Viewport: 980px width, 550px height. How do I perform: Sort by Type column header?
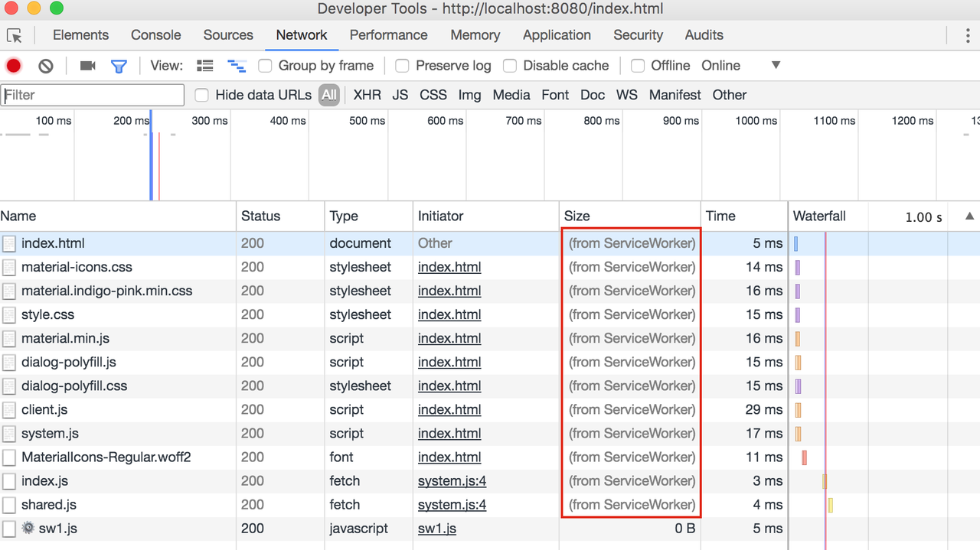(369, 216)
